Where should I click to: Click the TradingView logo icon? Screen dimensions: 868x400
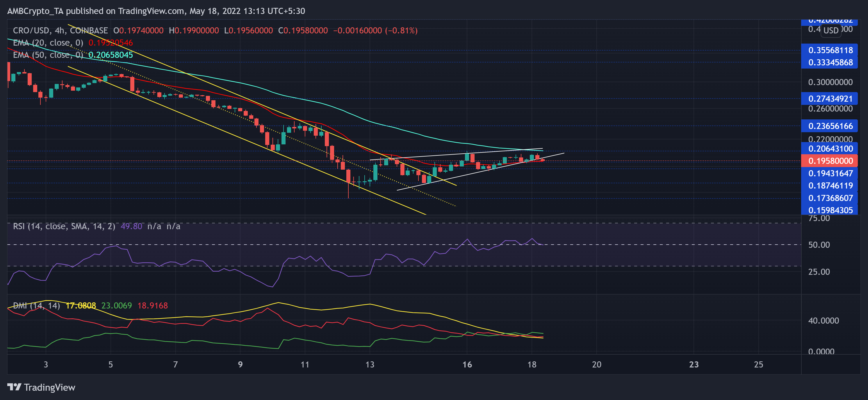(x=14, y=388)
